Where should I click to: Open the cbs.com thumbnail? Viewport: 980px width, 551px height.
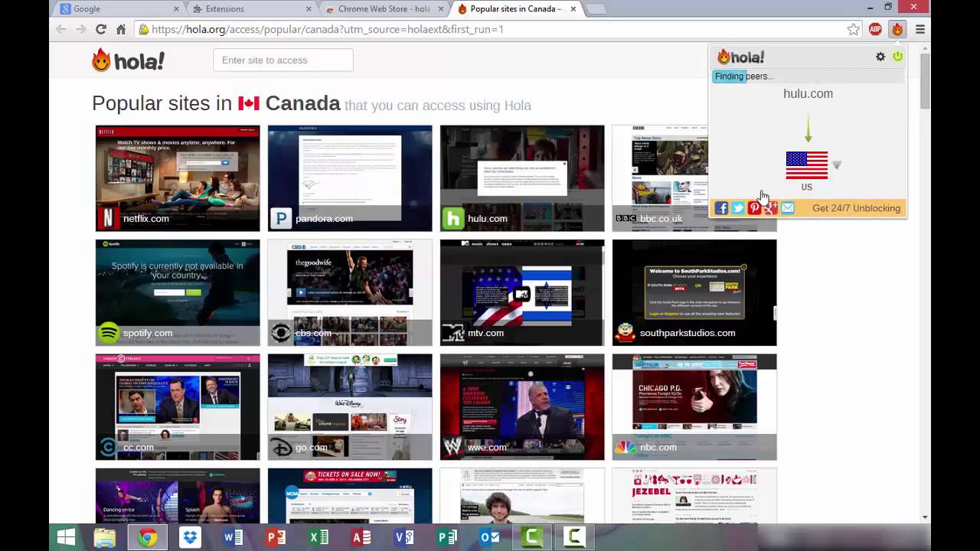[x=350, y=292]
